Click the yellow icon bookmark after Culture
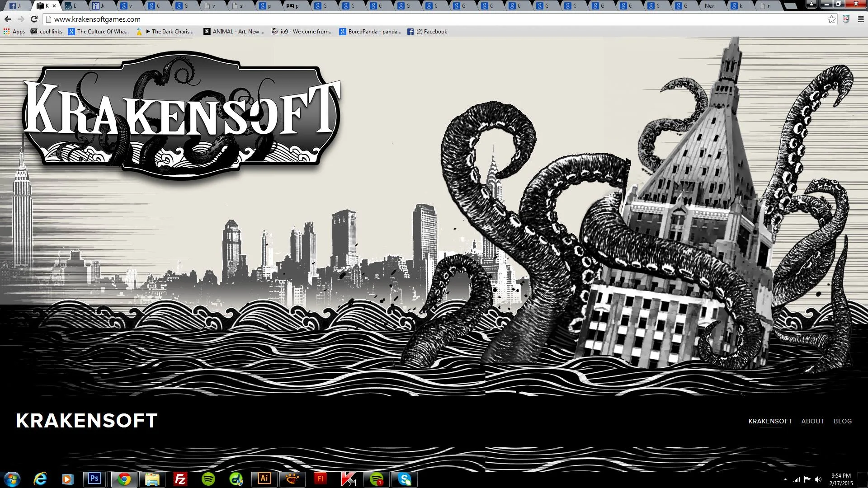The height and width of the screenshot is (488, 868). (x=139, y=32)
